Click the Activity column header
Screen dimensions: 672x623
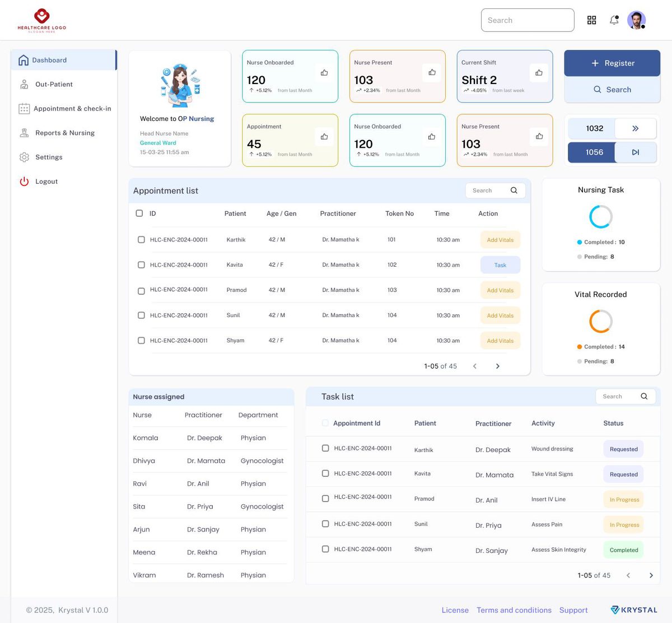pyautogui.click(x=543, y=423)
